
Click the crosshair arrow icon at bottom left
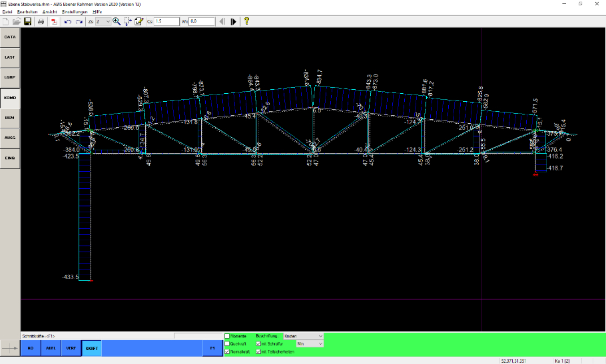click(x=10, y=348)
